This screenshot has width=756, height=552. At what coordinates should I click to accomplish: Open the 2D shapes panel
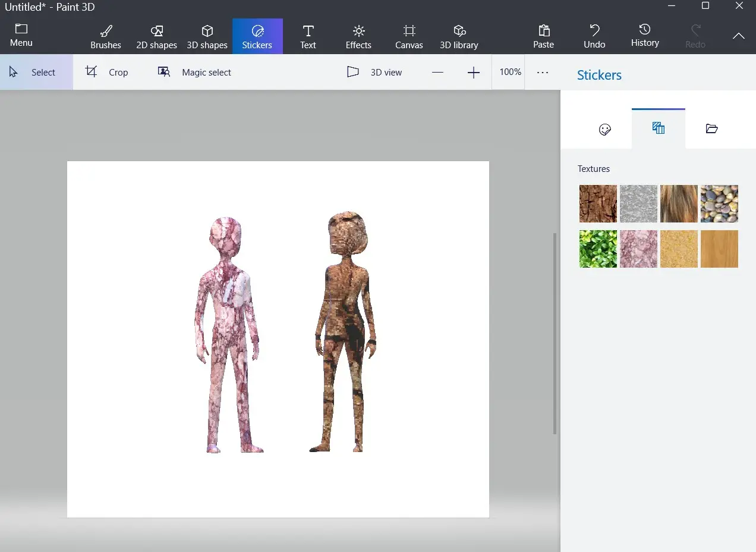click(x=156, y=36)
